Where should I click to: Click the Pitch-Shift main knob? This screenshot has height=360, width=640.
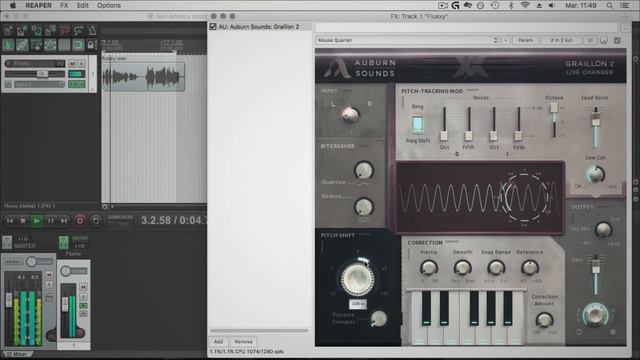click(357, 280)
